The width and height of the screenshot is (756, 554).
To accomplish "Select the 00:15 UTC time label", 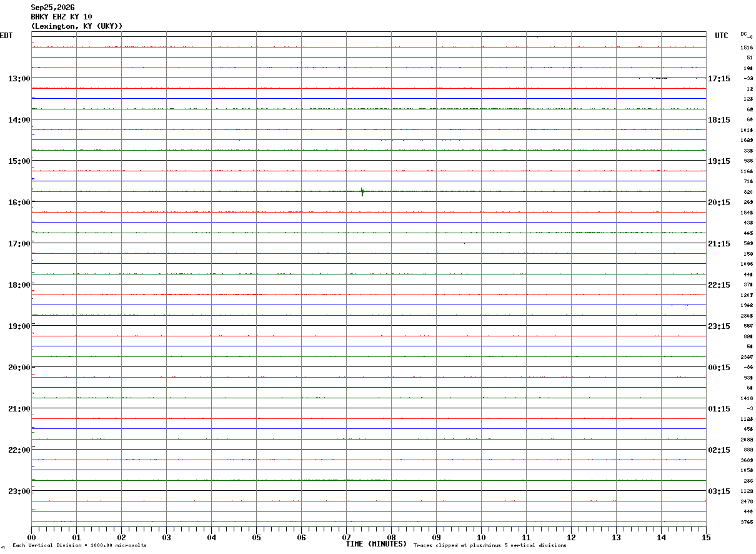I will pyautogui.click(x=719, y=368).
